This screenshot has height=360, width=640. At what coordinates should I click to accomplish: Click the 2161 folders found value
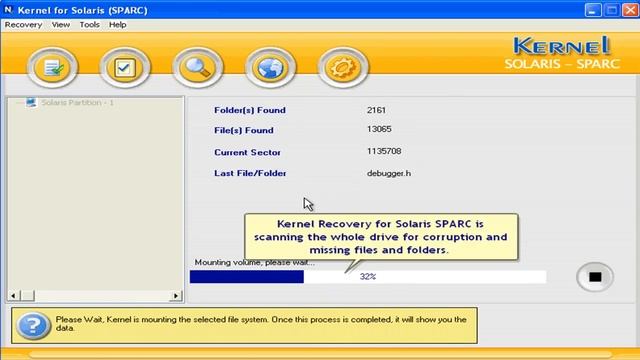coord(376,110)
